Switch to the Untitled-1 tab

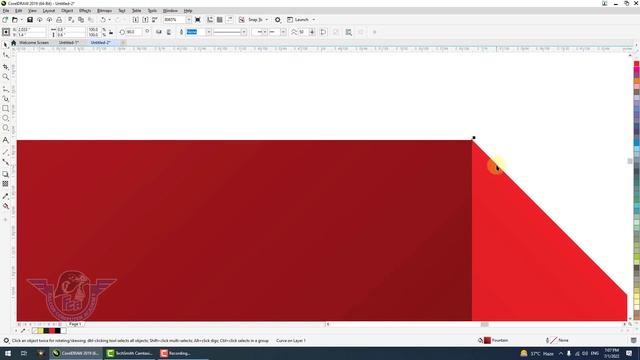[x=68, y=42]
